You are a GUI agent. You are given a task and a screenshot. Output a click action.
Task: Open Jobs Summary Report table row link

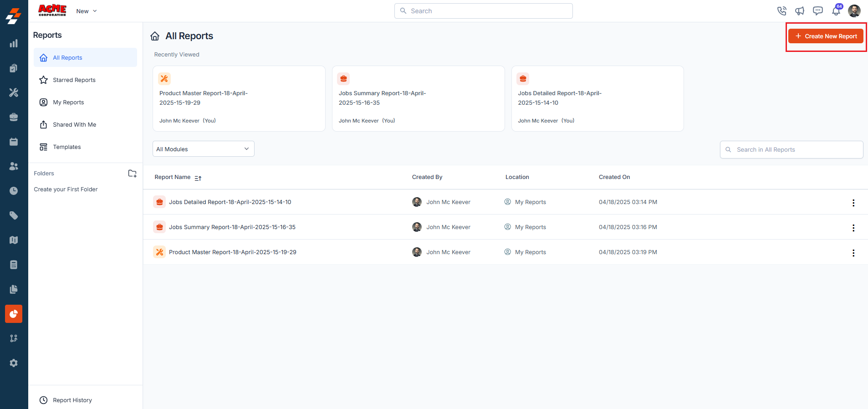click(232, 227)
